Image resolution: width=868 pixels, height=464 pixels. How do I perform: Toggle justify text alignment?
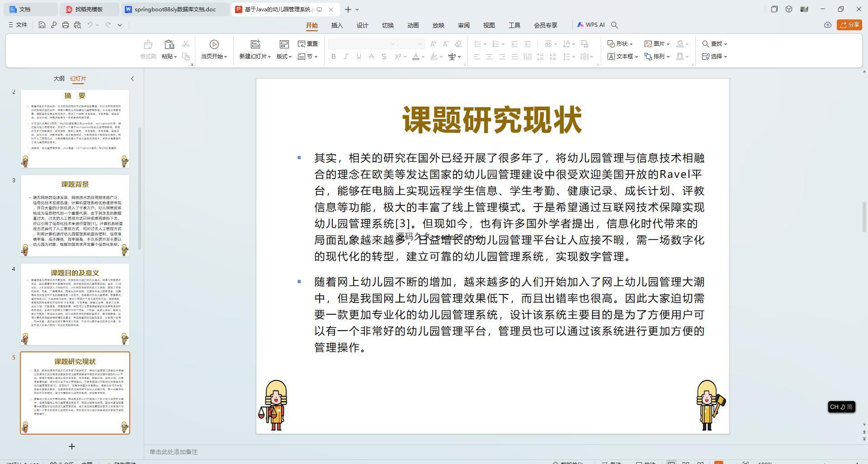[514, 57]
